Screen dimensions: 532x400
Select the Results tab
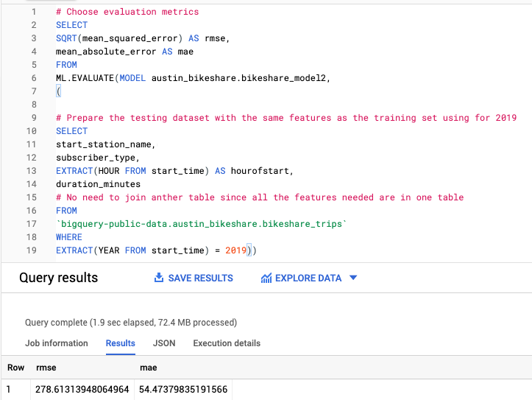(121, 343)
